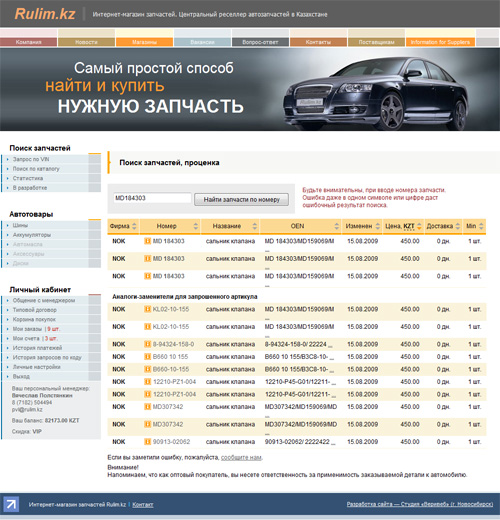Open the Магазины navigation tab
The width and height of the screenshot is (500, 520).
[144, 42]
